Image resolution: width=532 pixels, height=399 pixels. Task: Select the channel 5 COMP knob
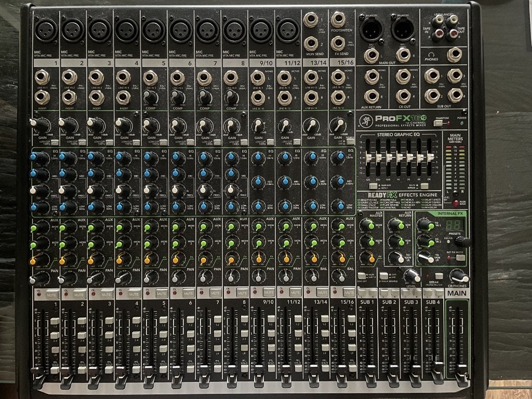(150, 98)
